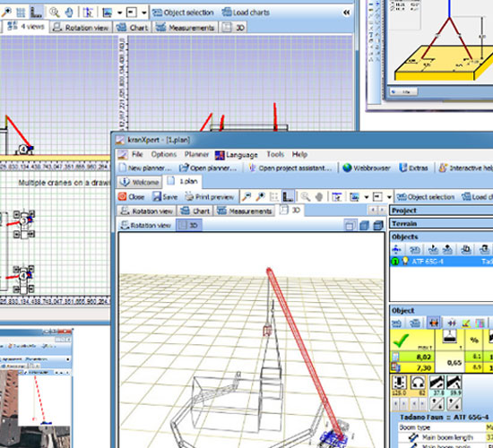Click Open planner button
This screenshot has height=448, width=493.
coord(208,168)
